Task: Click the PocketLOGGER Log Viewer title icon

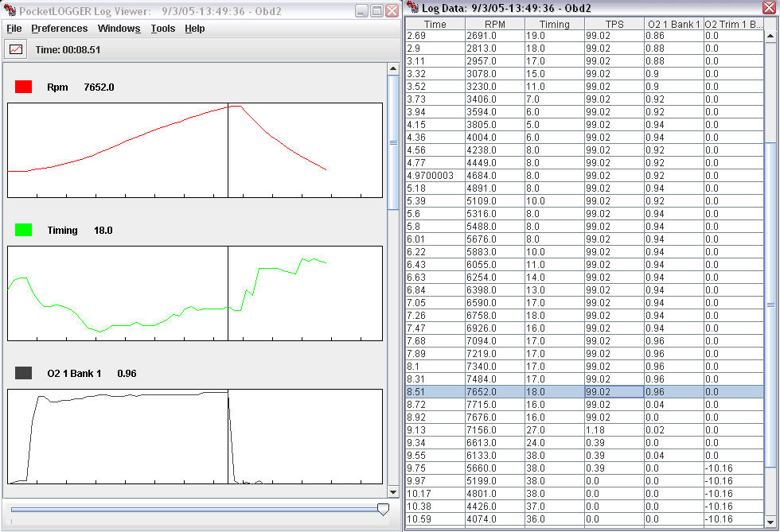Action: (x=10, y=11)
